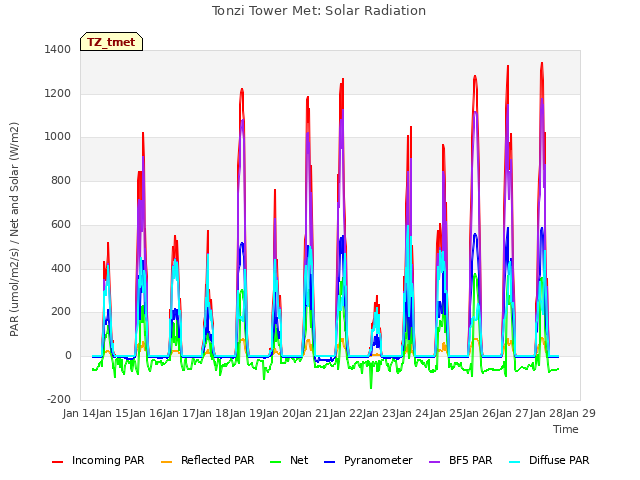The image size is (640, 480).
Task: Click the red Incoming PAR legend swatch
Action: click(58, 462)
